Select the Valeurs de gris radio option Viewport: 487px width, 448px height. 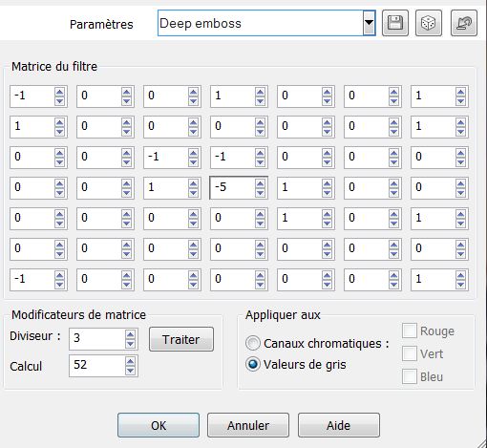pyautogui.click(x=253, y=364)
